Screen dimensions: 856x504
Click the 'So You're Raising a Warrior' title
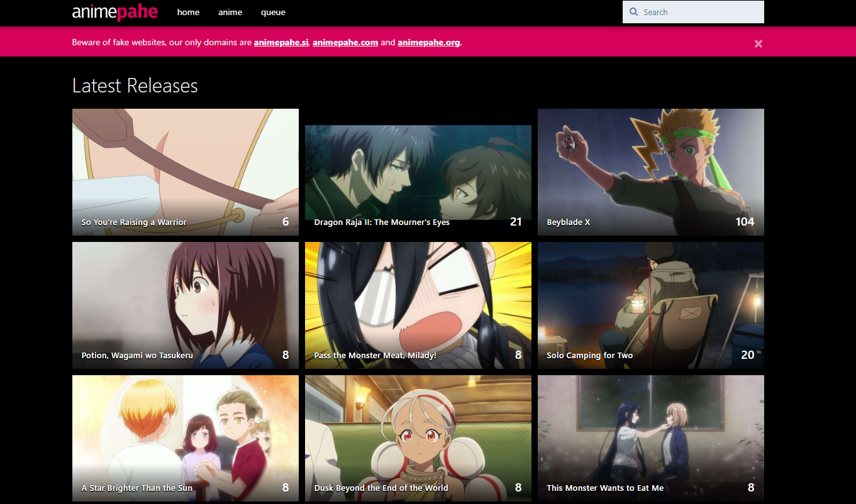[134, 222]
